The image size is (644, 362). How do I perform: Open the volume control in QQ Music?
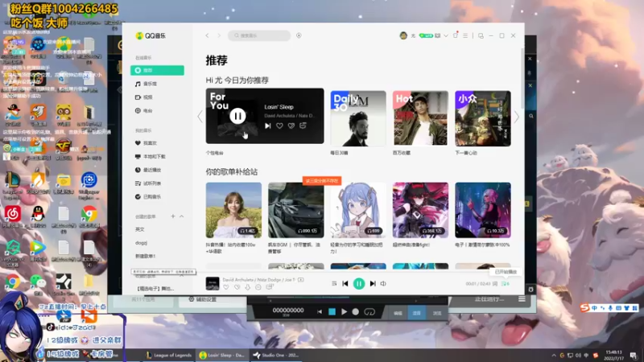383,284
